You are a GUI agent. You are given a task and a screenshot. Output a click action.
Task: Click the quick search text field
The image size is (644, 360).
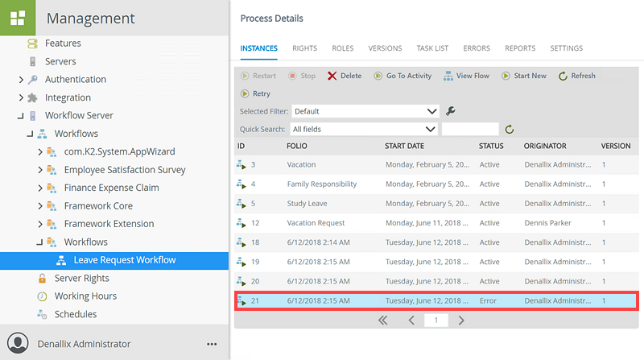pos(470,129)
